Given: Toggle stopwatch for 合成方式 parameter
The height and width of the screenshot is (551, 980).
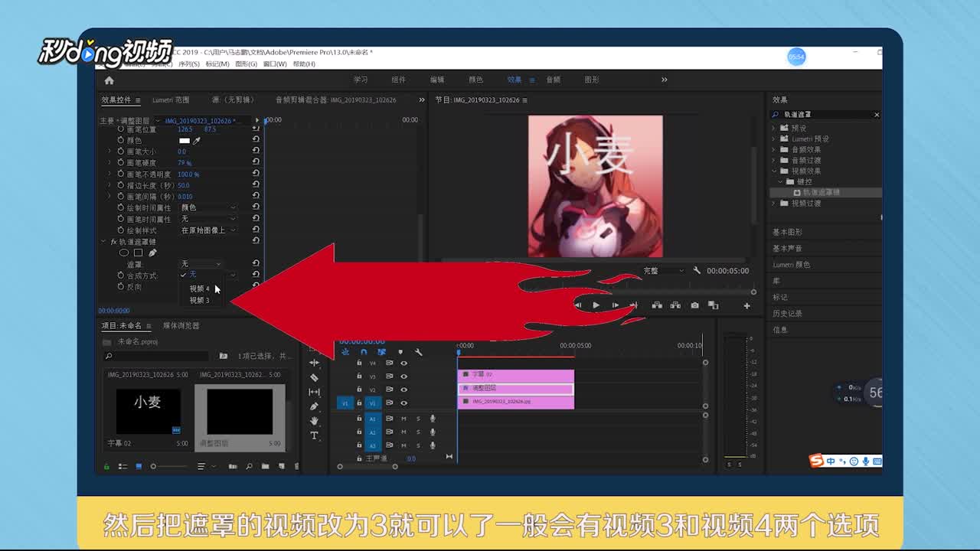Looking at the screenshot, I should coord(120,275).
